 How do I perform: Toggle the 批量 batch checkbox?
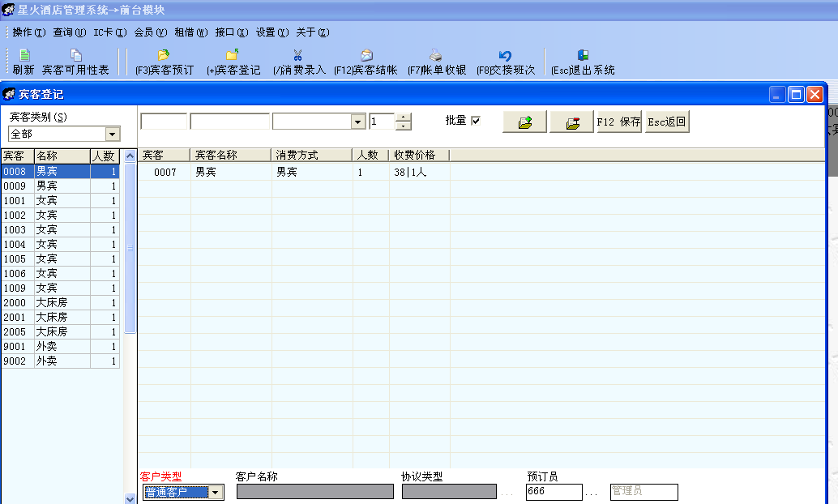476,121
